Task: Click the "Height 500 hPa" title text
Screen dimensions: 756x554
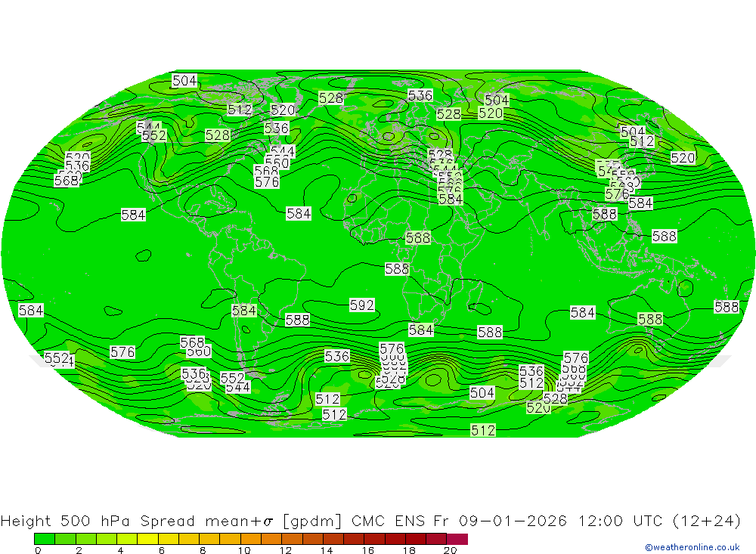Action: [x=65, y=522]
